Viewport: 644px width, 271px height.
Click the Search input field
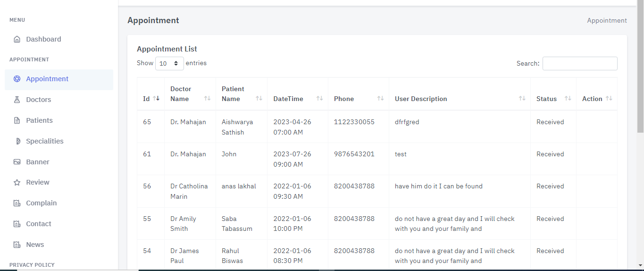point(580,63)
